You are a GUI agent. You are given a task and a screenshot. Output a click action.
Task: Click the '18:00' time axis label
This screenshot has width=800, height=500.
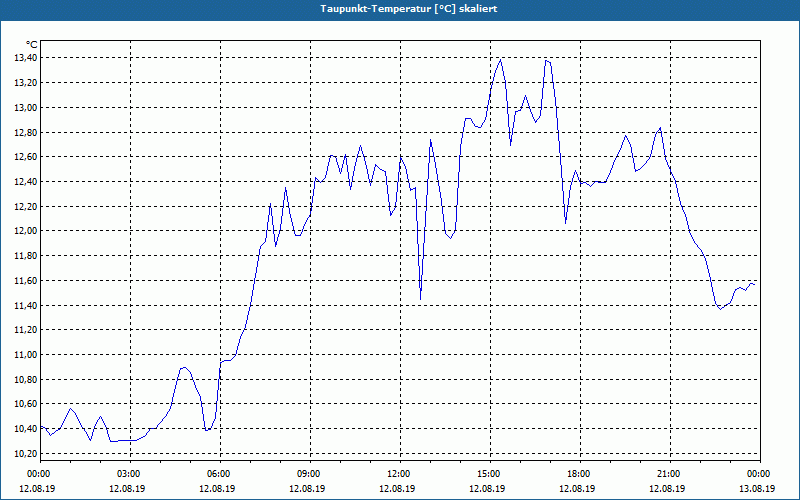(580, 474)
